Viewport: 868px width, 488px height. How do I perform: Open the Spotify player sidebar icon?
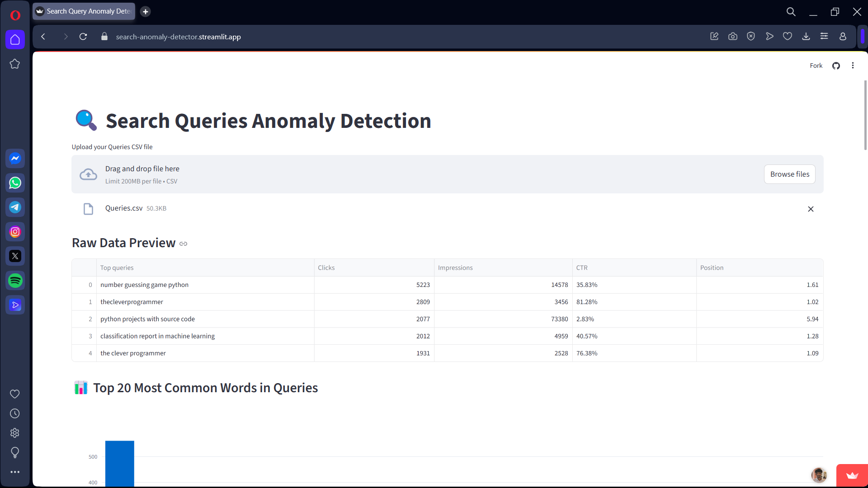15,281
